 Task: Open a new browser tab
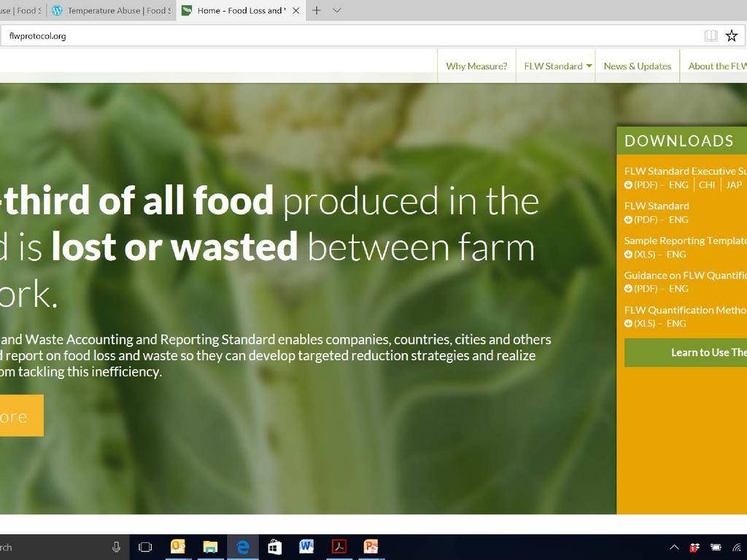[317, 10]
